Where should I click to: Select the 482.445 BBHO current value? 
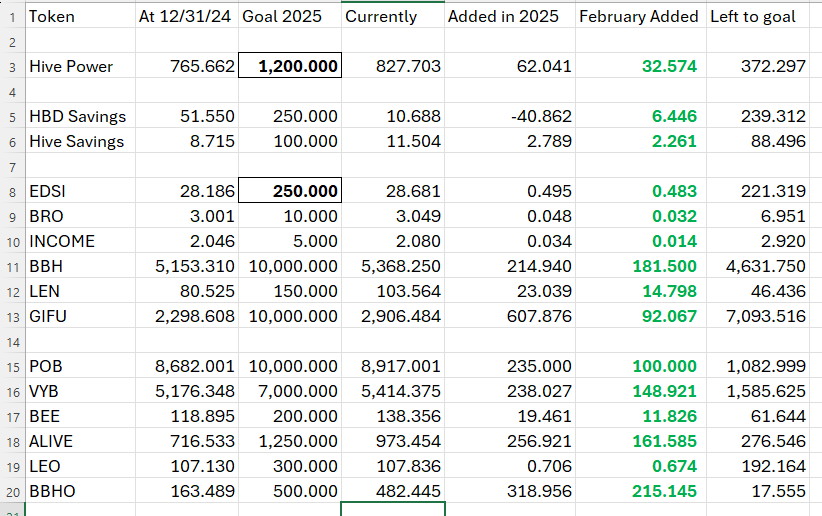393,491
